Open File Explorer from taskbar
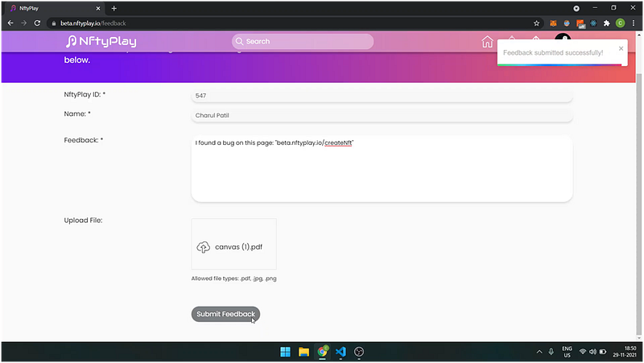This screenshot has width=644, height=363. click(303, 352)
